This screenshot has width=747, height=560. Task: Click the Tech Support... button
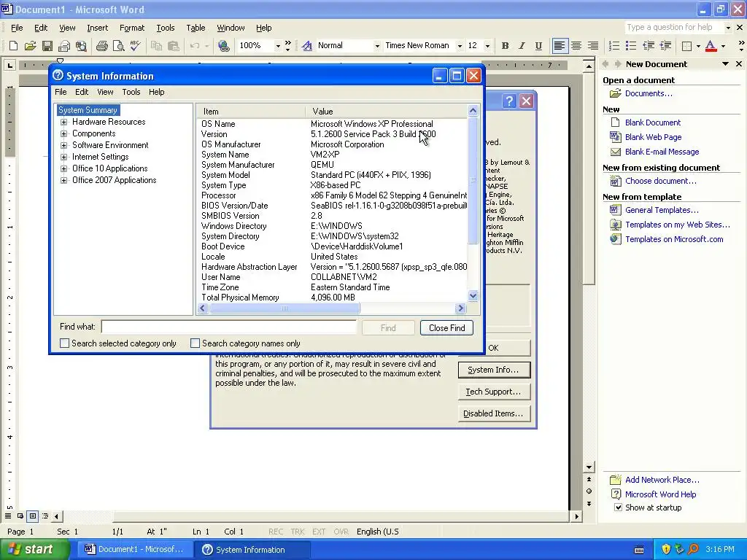pyautogui.click(x=494, y=392)
